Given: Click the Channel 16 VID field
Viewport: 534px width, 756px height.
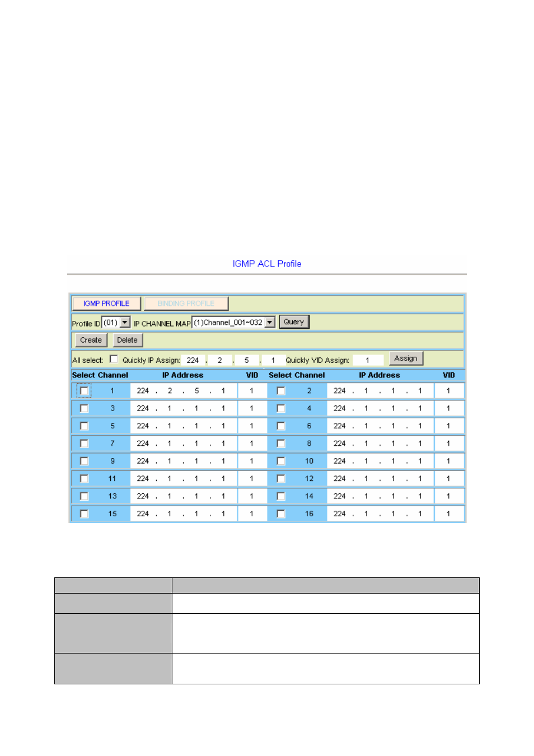Looking at the screenshot, I should pos(448,514).
